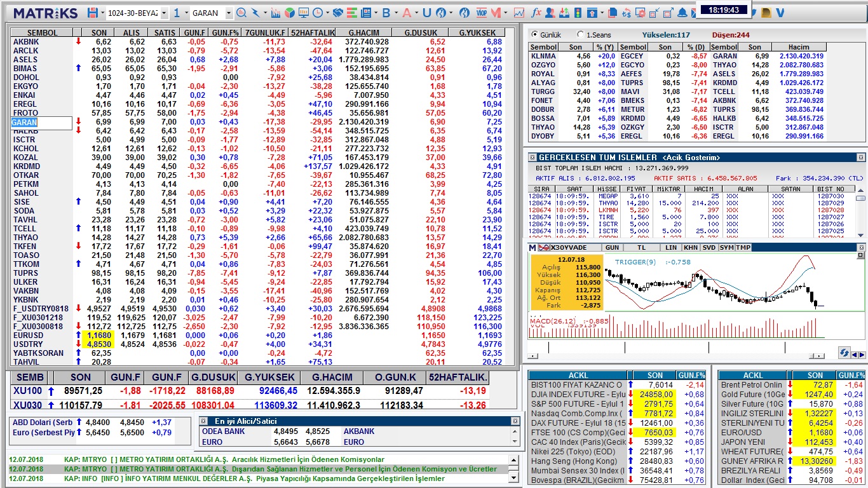Step the chart back with left blue arrow
Image resolution: width=868 pixels, height=488 pixels.
(854, 355)
